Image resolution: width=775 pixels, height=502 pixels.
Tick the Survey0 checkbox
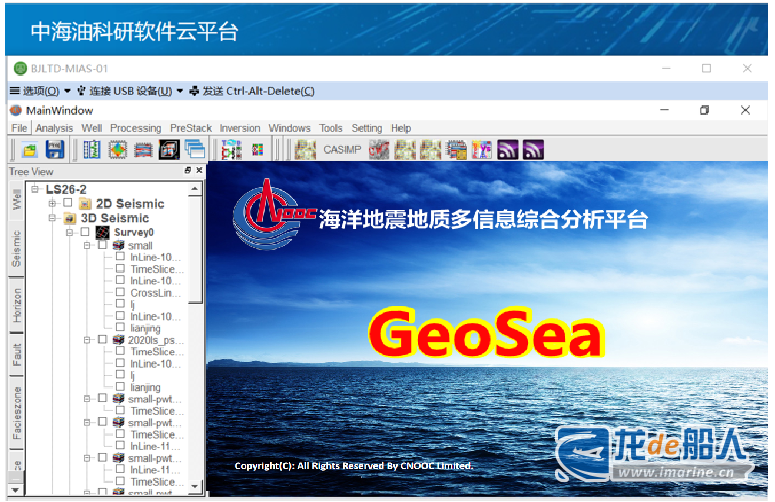tap(85, 231)
